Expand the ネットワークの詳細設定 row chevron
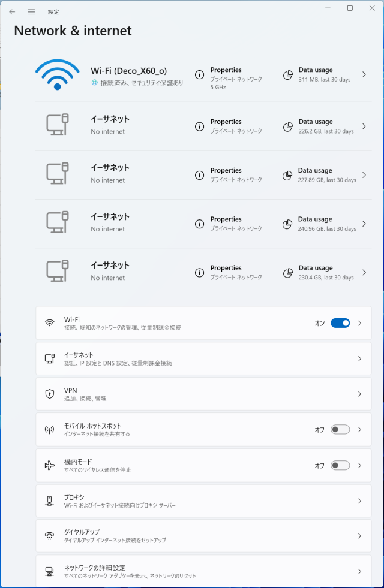 (x=359, y=571)
